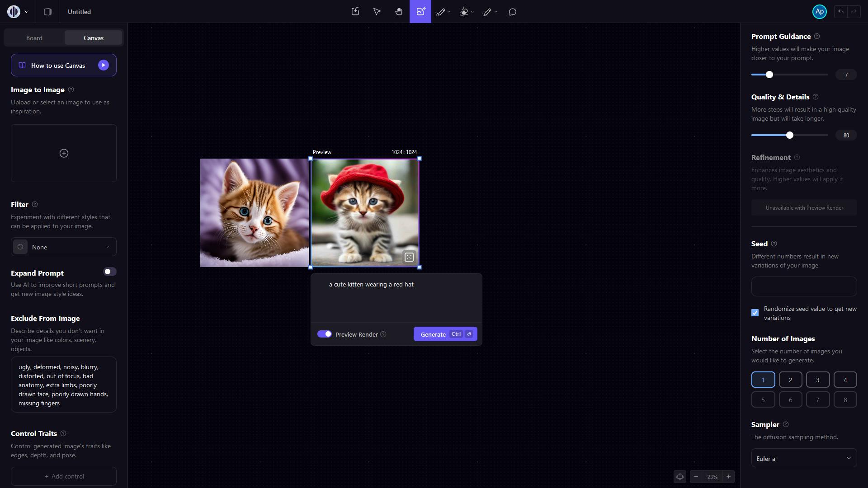Open the Euler a sampler dropdown
The height and width of the screenshot is (488, 868).
point(804,458)
